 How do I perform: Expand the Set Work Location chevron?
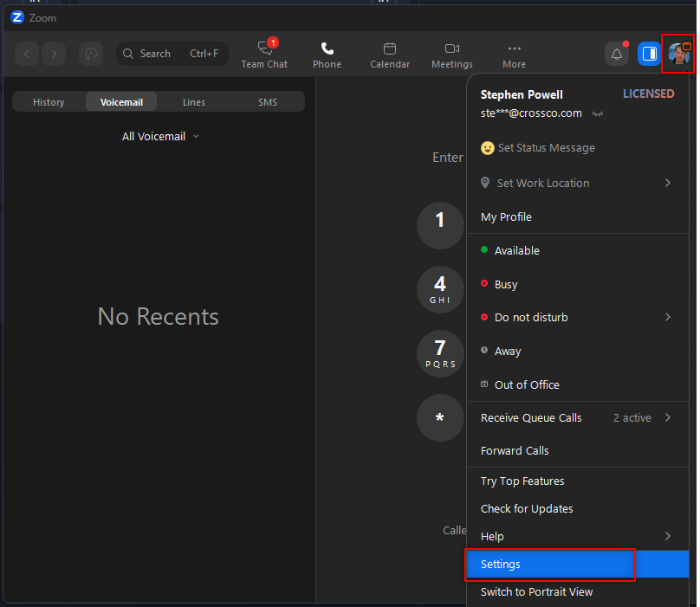pyautogui.click(x=668, y=183)
